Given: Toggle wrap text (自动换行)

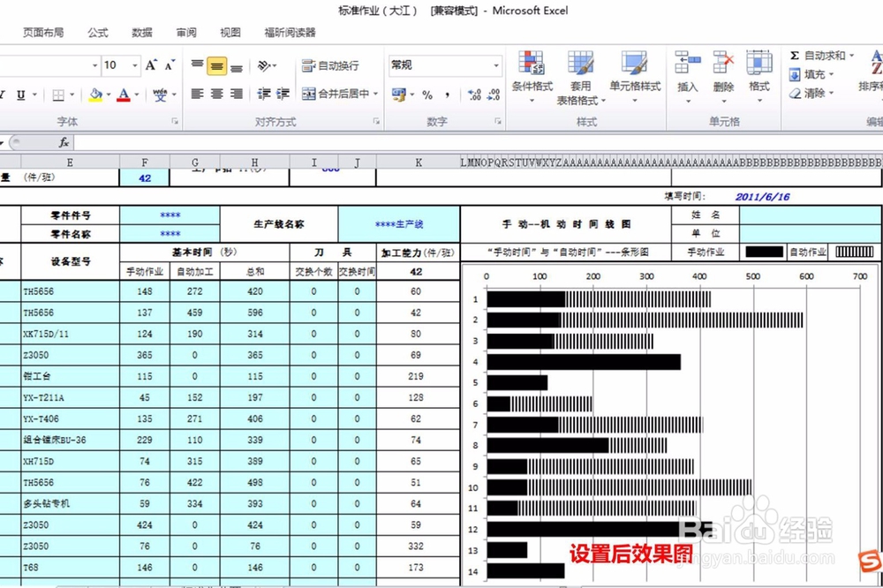Looking at the screenshot, I should tap(329, 65).
